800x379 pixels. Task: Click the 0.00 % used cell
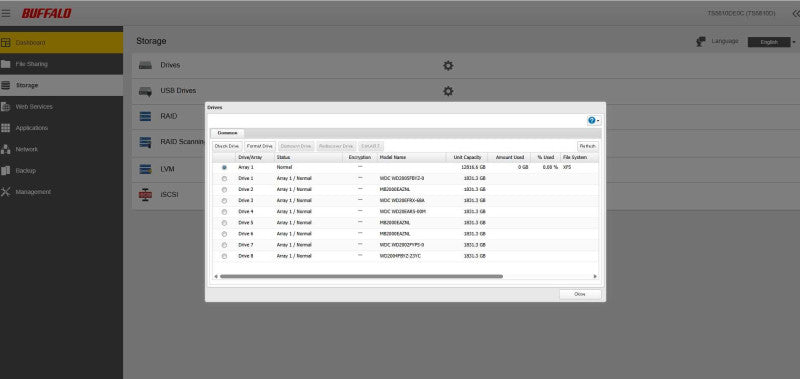(550, 167)
